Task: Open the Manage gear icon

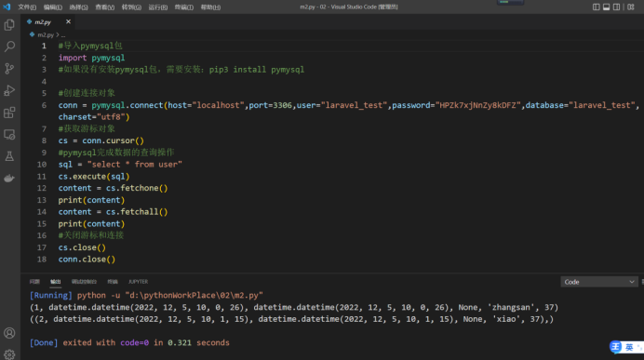Action: (x=9, y=354)
